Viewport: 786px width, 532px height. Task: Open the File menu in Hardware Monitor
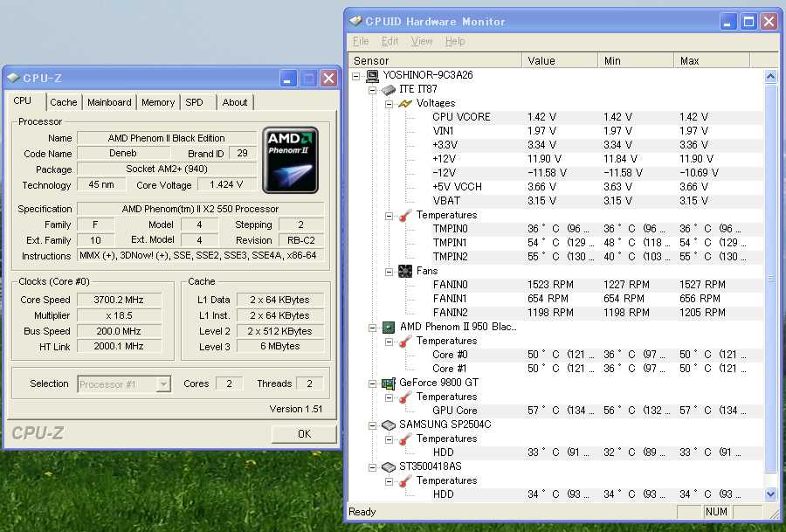click(361, 41)
